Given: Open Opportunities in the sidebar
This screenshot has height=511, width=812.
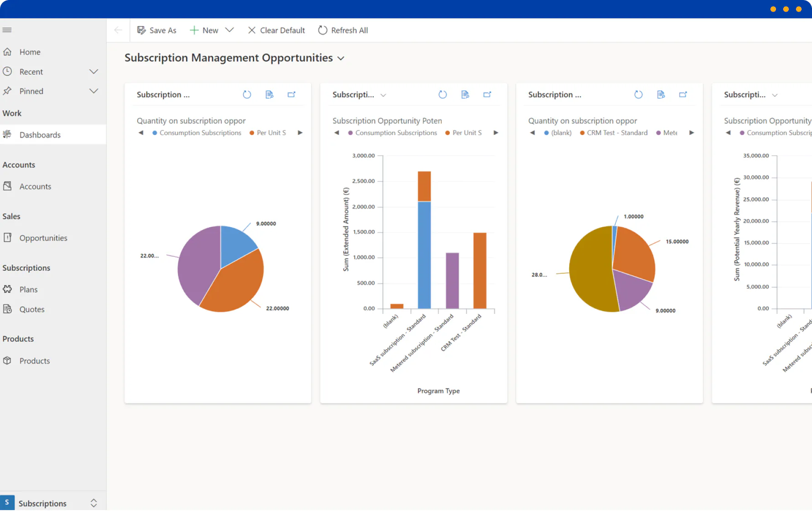Looking at the screenshot, I should (43, 238).
